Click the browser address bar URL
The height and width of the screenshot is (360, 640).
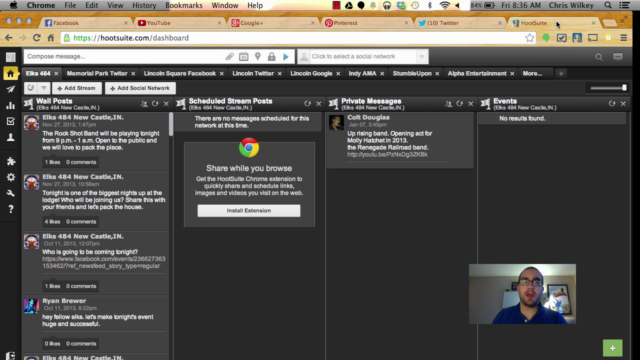[131, 38]
